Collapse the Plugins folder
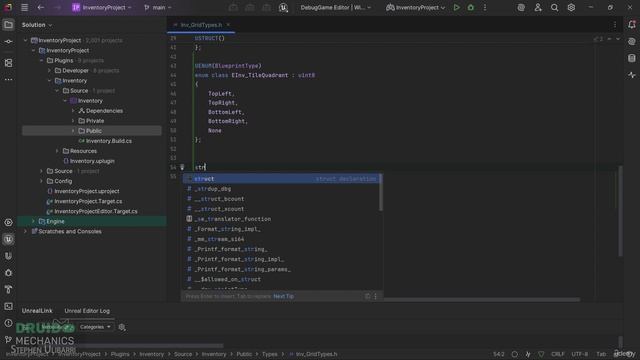The image size is (640, 360). coord(41,60)
